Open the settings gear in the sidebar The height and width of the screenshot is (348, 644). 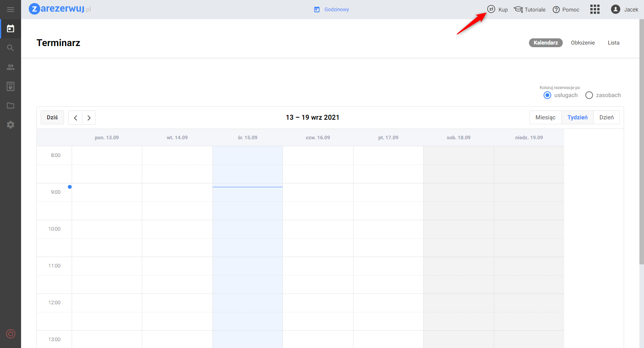pos(10,125)
